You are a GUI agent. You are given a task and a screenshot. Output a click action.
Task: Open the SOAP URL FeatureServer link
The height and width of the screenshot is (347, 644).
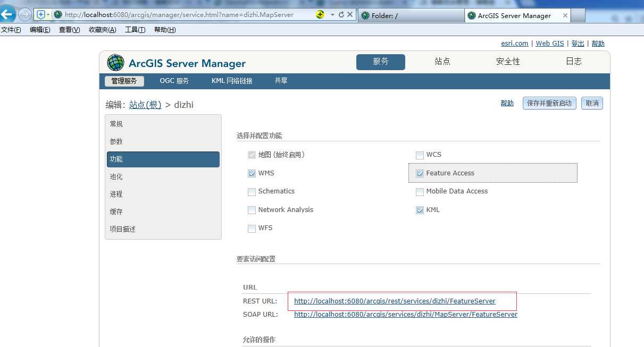coord(406,315)
